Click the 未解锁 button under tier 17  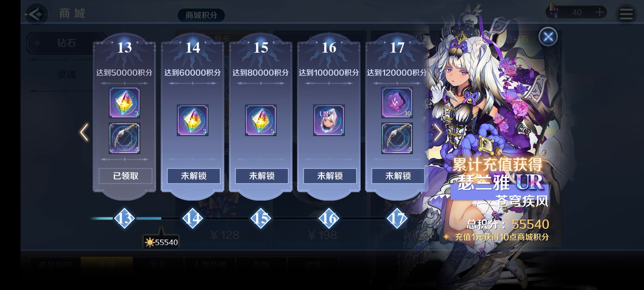[398, 176]
